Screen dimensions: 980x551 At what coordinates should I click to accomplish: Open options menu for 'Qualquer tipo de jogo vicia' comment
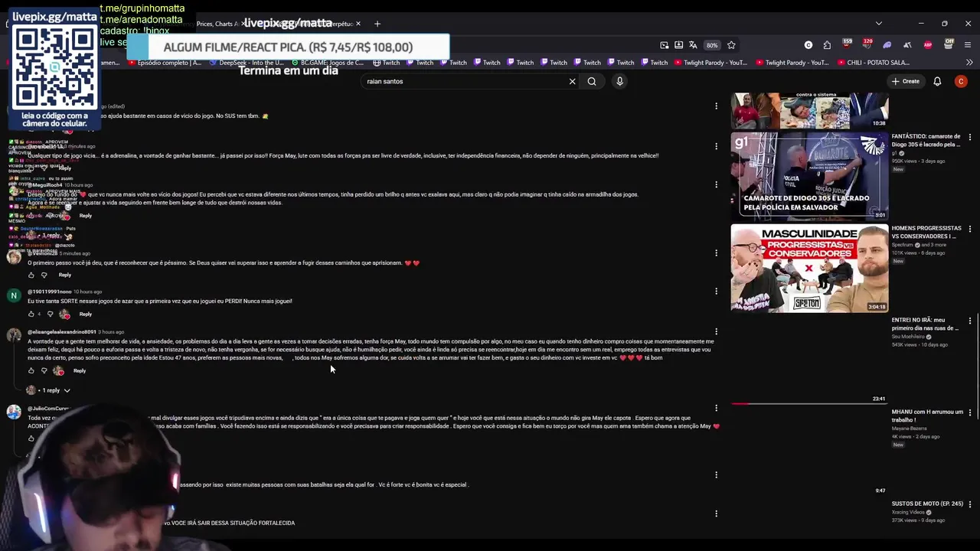point(717,146)
